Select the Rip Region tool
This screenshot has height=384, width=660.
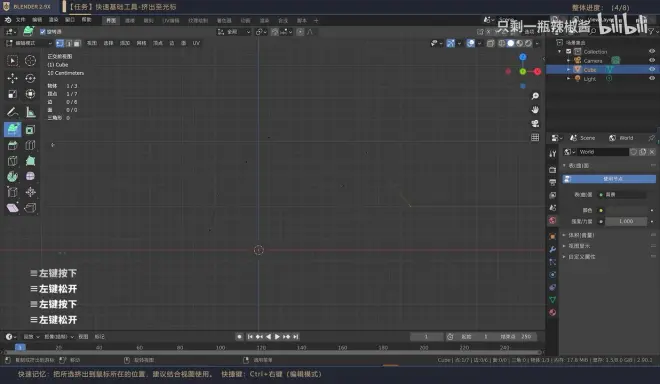point(30,208)
